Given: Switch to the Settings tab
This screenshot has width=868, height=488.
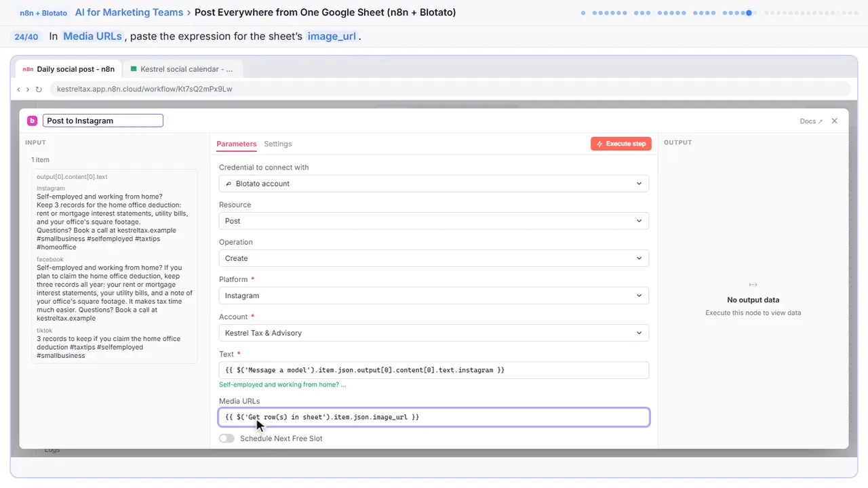Looking at the screenshot, I should [278, 144].
